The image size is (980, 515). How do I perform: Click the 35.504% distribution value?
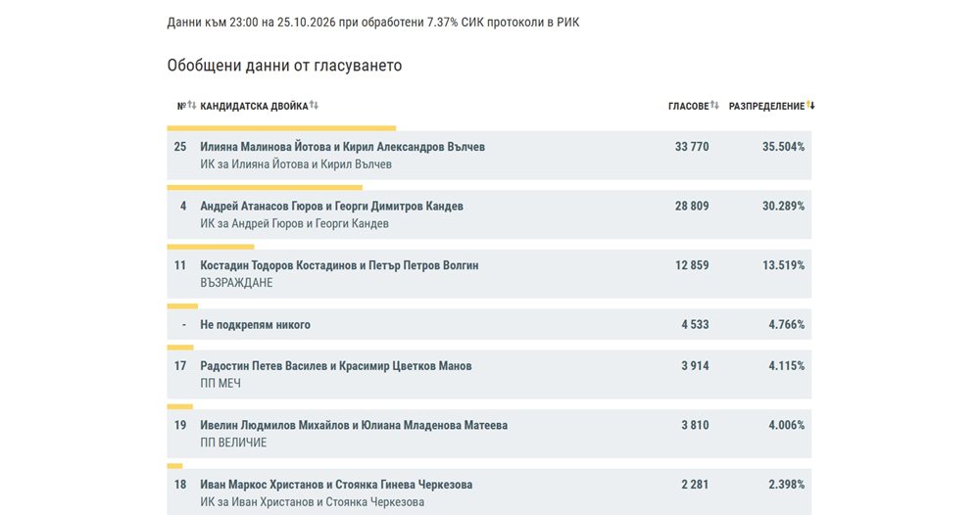[x=783, y=147]
